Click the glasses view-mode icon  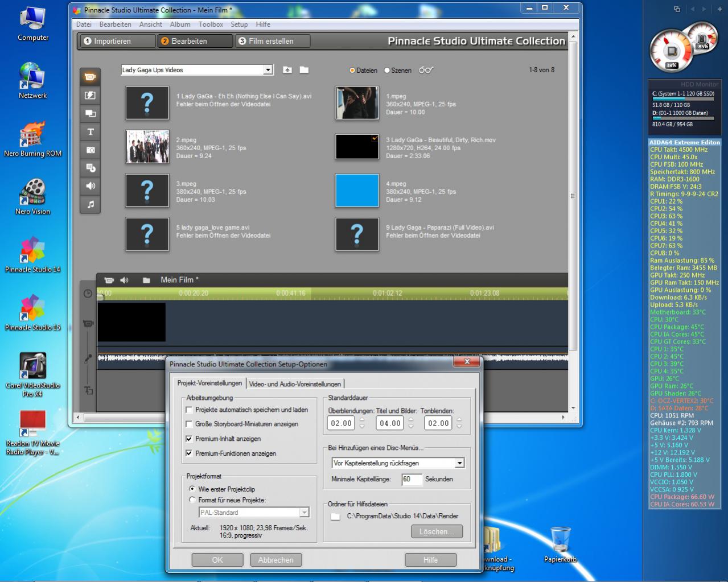426,70
